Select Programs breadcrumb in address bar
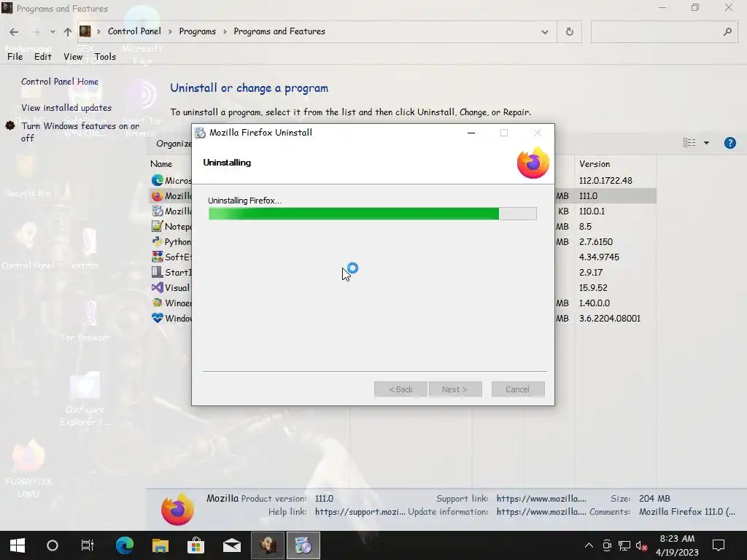This screenshot has height=560, width=747. point(197,31)
